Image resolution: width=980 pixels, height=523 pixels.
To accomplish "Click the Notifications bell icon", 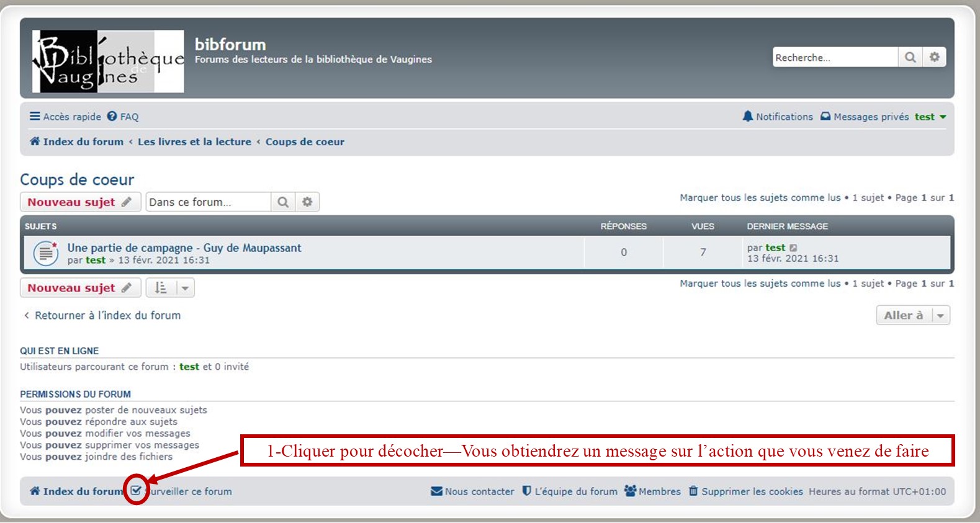I will tap(748, 117).
